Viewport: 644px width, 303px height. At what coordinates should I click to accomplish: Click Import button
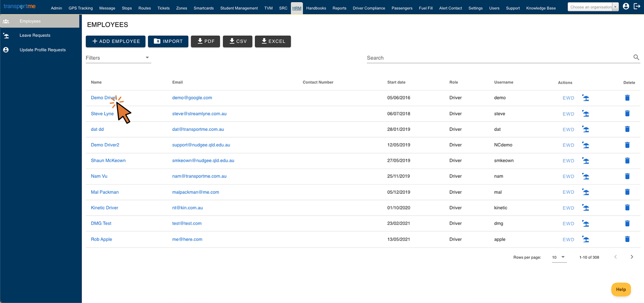(x=168, y=41)
